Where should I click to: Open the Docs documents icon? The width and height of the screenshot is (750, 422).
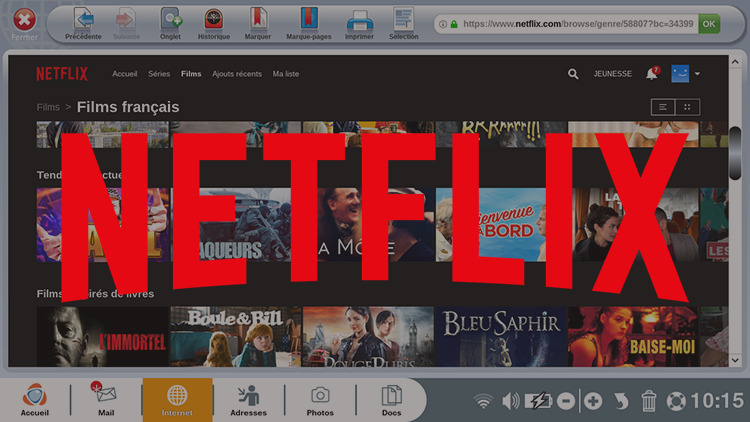coord(391,400)
